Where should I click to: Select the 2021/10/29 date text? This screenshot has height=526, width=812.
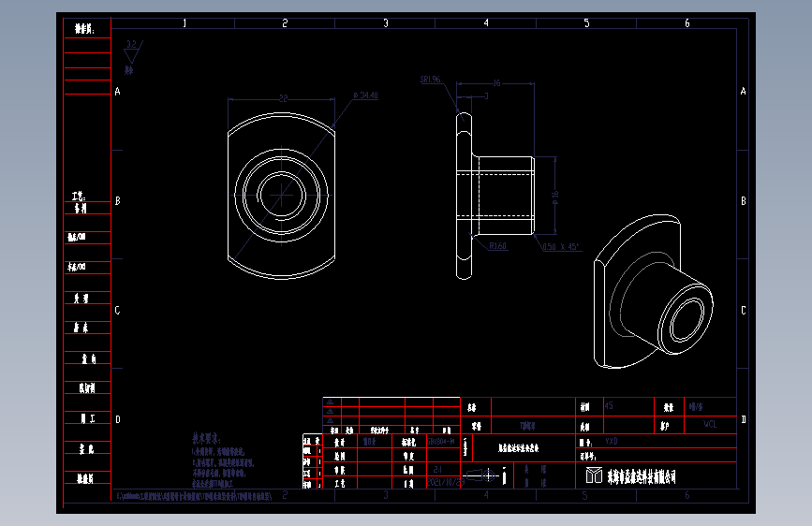[446, 482]
